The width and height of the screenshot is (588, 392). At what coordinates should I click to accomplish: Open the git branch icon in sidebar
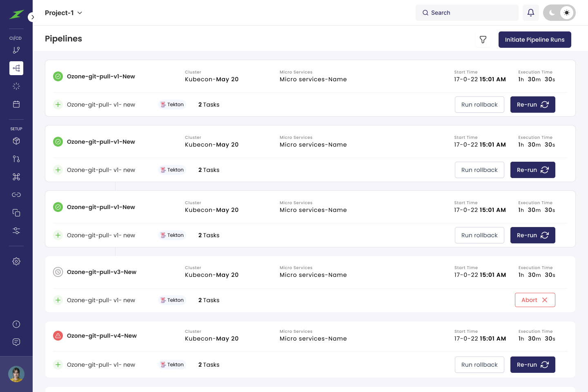[x=16, y=50]
